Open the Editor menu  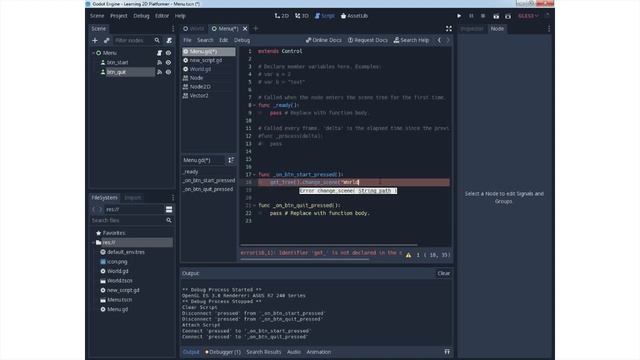[x=162, y=16]
